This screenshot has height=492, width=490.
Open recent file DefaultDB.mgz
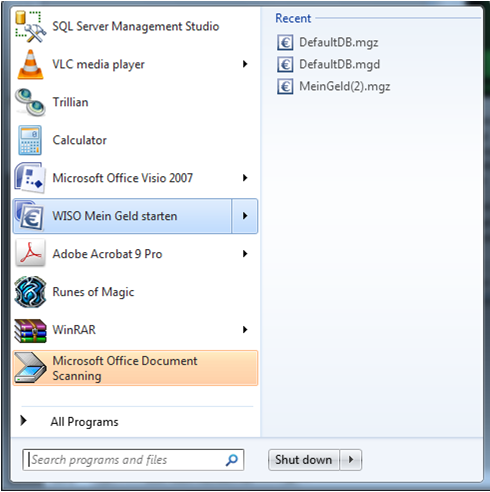(x=339, y=43)
